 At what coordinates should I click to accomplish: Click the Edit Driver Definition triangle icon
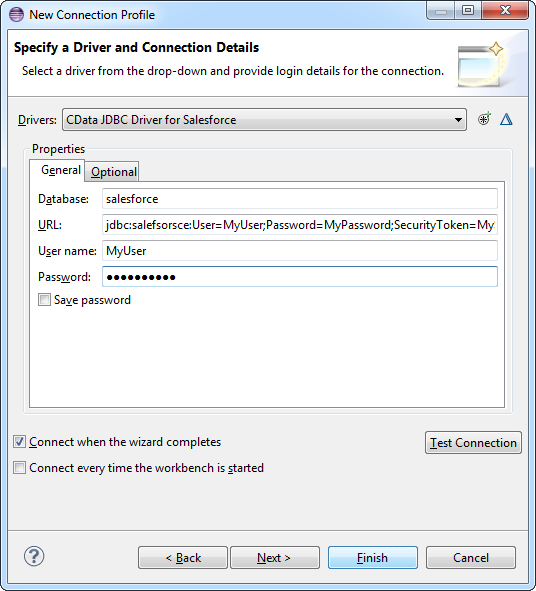(x=506, y=119)
